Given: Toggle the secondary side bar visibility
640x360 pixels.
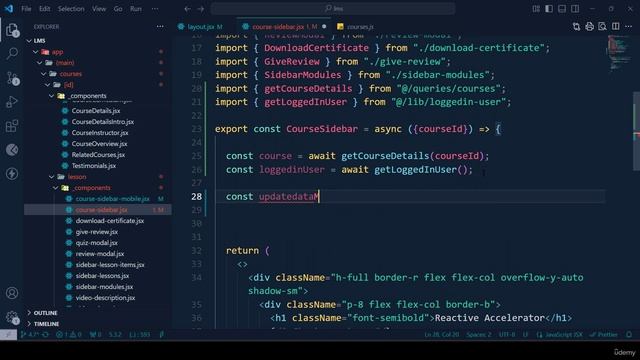Looking at the screenshot, I should click(575, 9).
